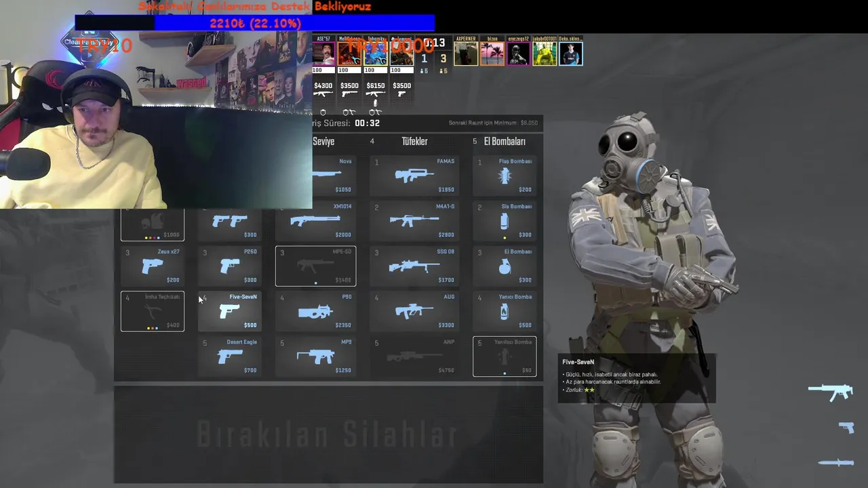
Task: Buy the Sis Bombası smoke grenade
Action: pyautogui.click(x=505, y=221)
